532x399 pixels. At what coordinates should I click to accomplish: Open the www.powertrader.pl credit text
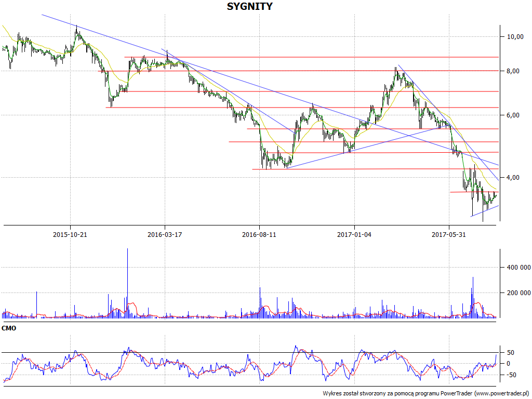click(x=502, y=394)
